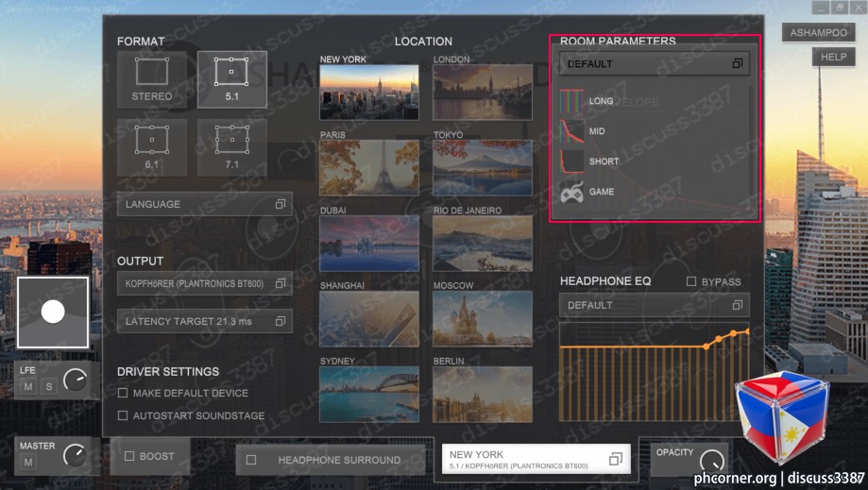This screenshot has height=490, width=868.
Task: Select the London location thumbnail
Action: tap(482, 92)
